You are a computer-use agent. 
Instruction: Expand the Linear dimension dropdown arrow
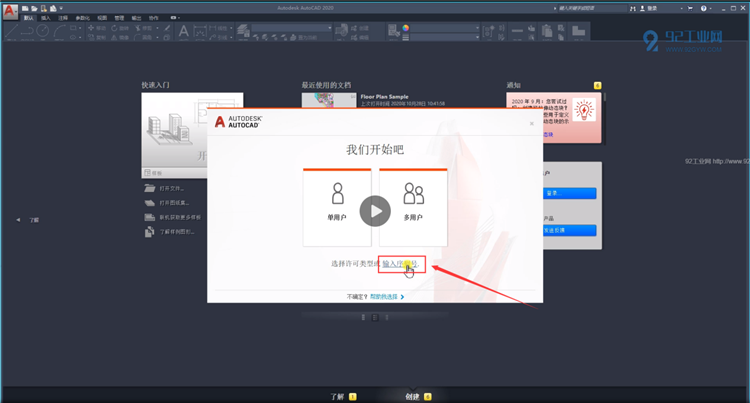(231, 28)
